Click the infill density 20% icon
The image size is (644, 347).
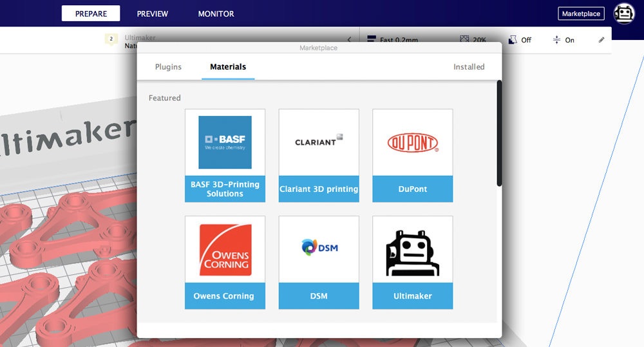point(464,40)
